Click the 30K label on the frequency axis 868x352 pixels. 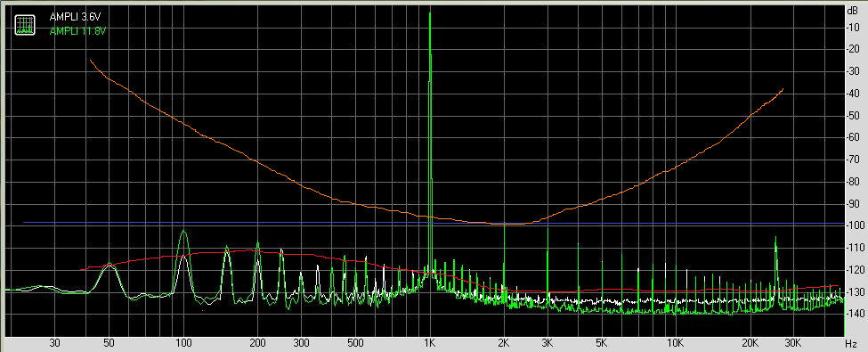click(x=793, y=342)
